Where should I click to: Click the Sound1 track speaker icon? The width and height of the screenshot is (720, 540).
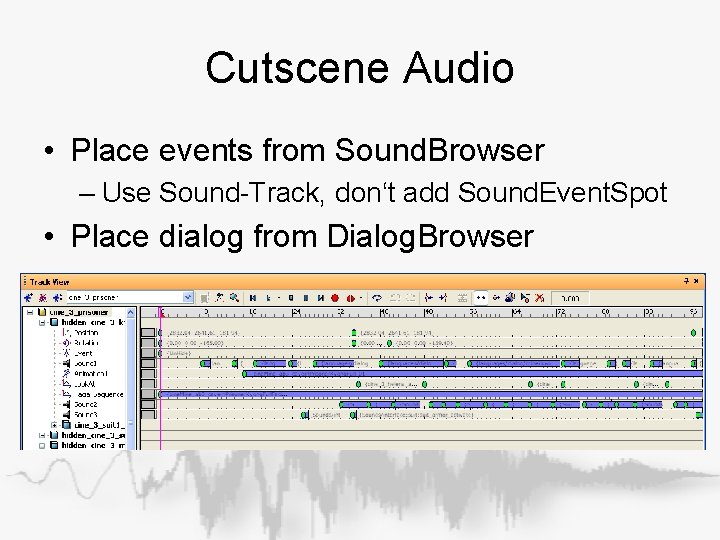[67, 363]
